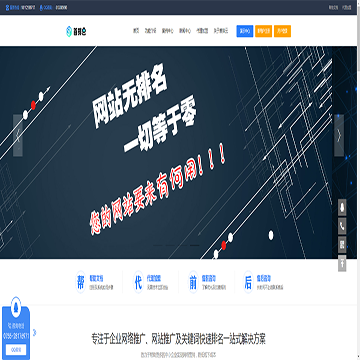Screen dimensions: 360x360
Task: Open the third navigation menu item
Action: 168,31
